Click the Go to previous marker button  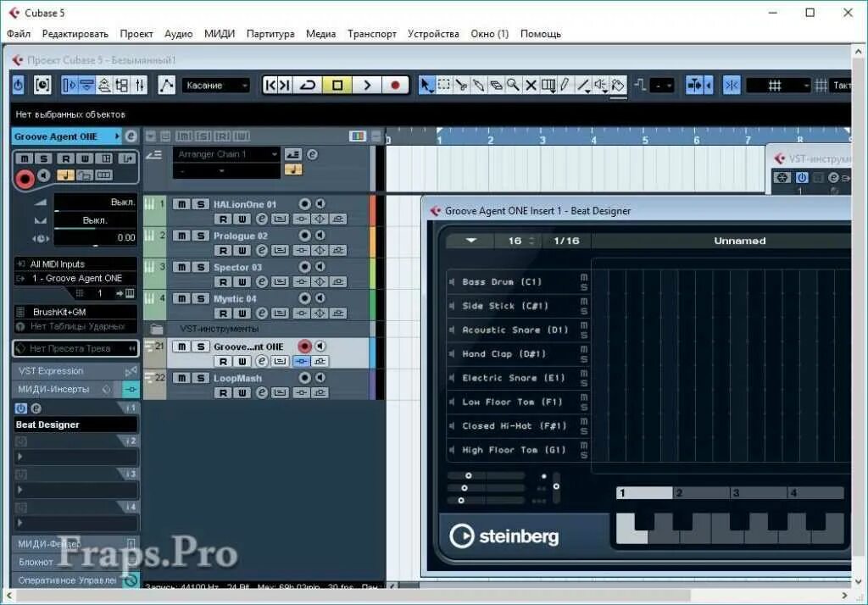tap(270, 86)
